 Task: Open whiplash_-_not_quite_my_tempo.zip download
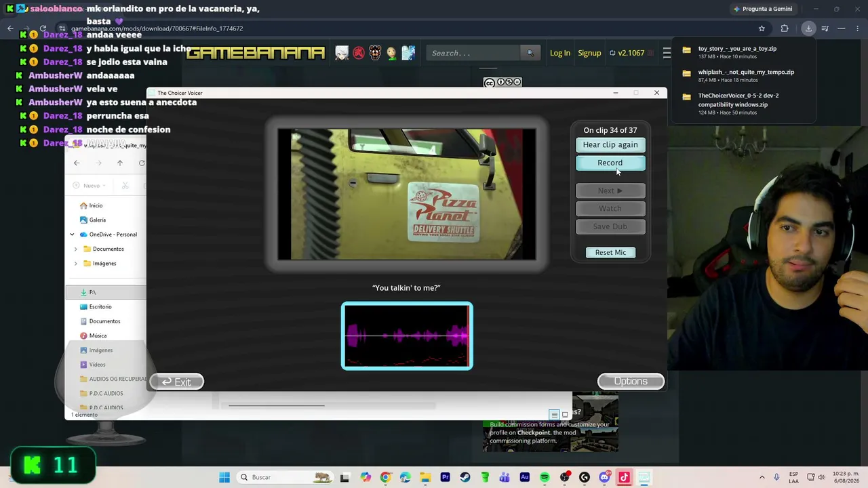coord(743,76)
